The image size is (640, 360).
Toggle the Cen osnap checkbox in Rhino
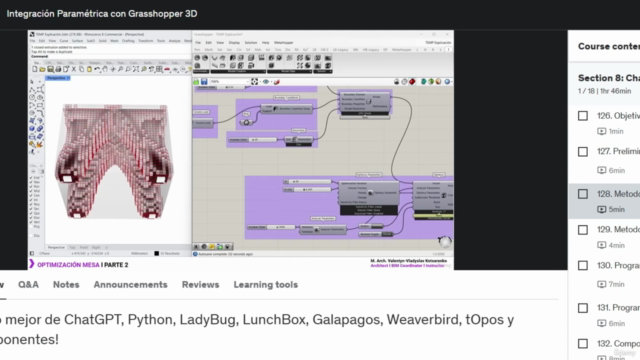coord(31,196)
